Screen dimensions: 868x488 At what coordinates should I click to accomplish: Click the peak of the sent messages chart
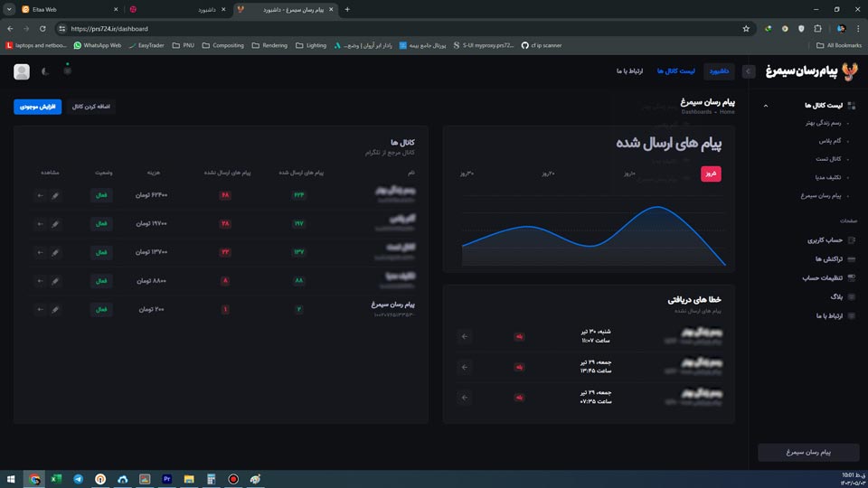coord(657,207)
